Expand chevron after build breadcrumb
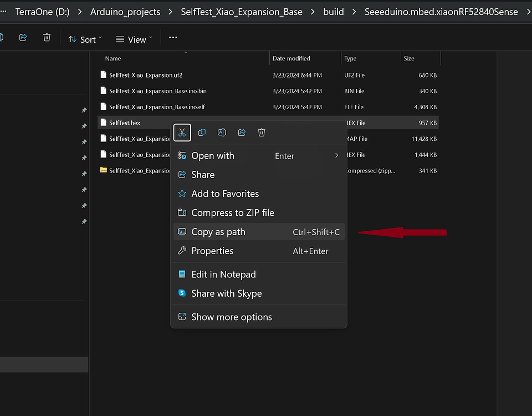 pos(354,12)
